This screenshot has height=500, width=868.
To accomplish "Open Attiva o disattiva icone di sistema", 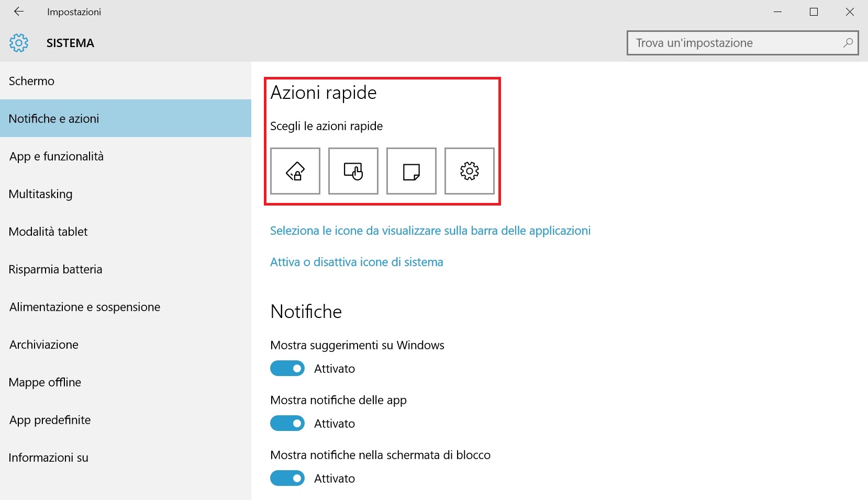I will (x=357, y=262).
